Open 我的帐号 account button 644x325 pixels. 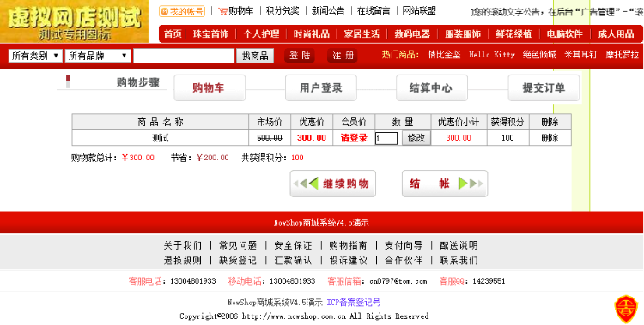tap(182, 11)
